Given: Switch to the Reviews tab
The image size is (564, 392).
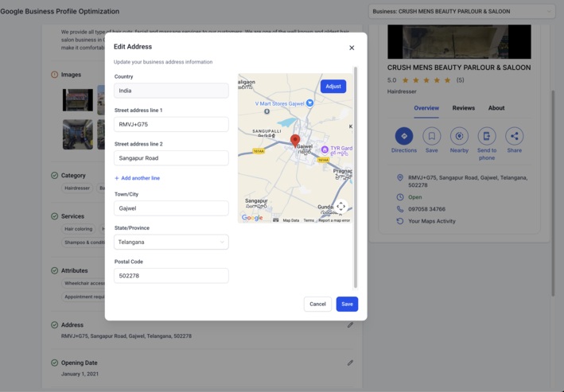Looking at the screenshot, I should click(463, 108).
